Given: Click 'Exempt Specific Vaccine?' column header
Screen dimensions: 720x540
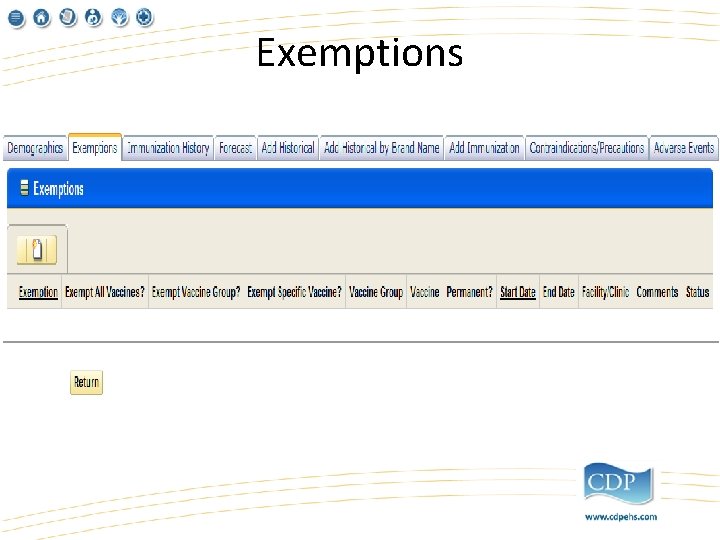Looking at the screenshot, I should (294, 292).
